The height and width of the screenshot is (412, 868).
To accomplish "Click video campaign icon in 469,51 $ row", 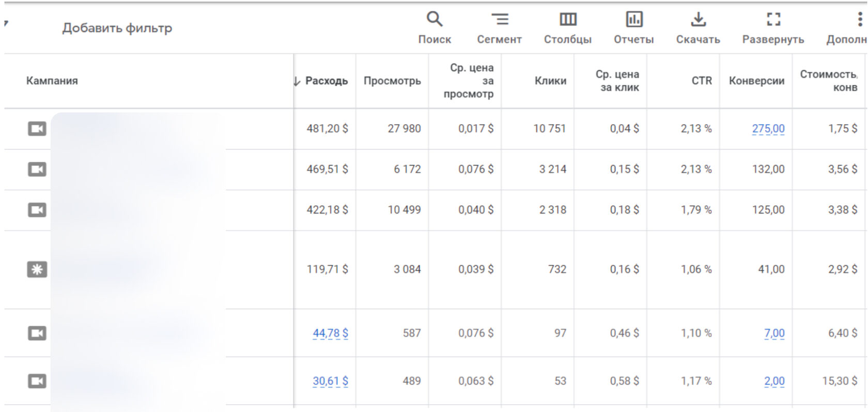I will (37, 169).
